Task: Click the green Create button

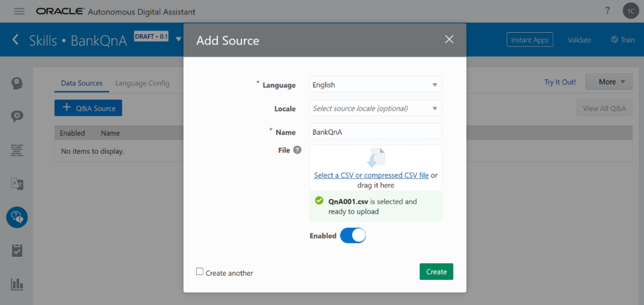Action: click(436, 272)
